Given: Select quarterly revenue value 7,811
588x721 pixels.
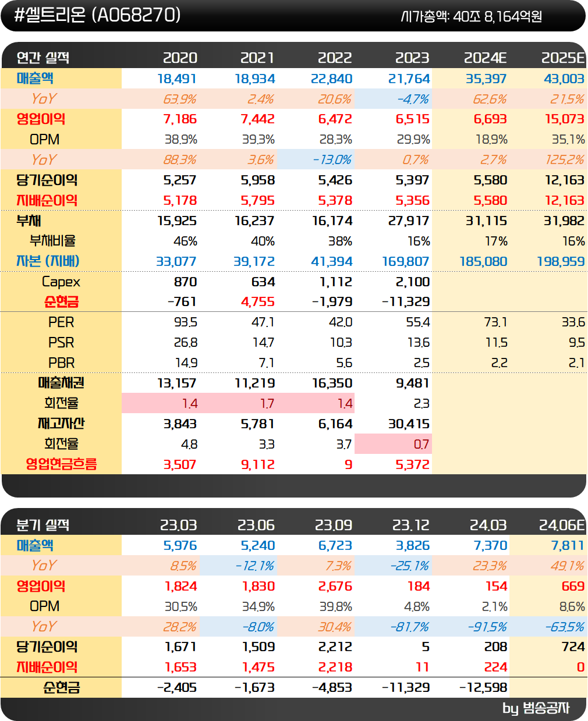Looking at the screenshot, I should (568, 545).
